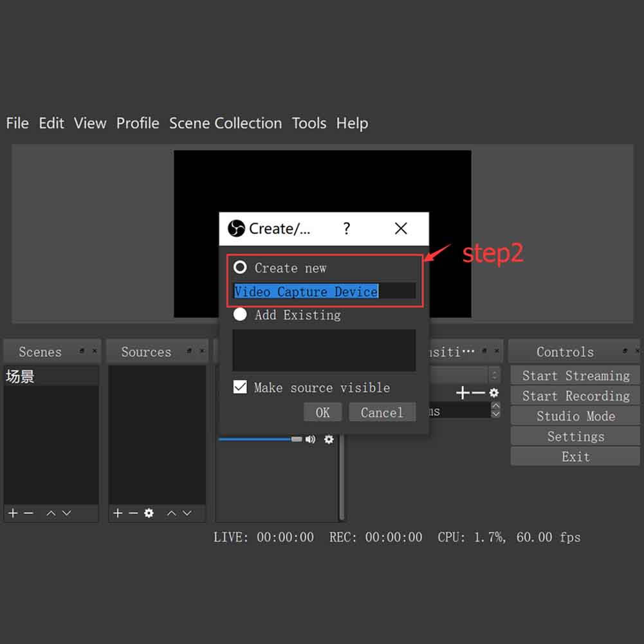
Task: Uncheck Make source visible checkbox
Action: pos(240,387)
